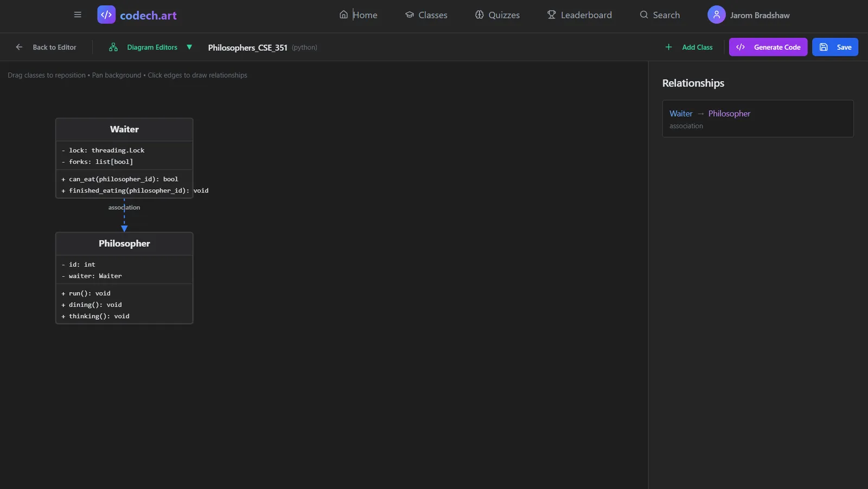868x489 pixels.
Task: Click the code brackets icon on Generate Code
Action: tap(741, 47)
